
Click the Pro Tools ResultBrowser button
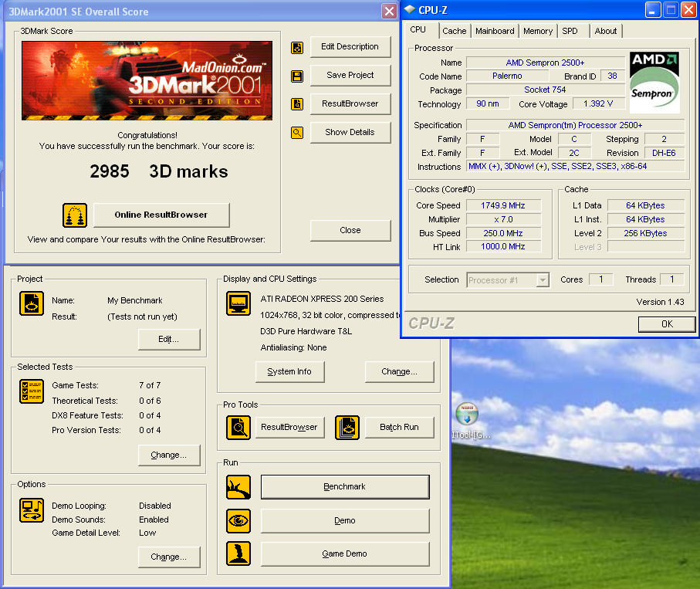[289, 428]
